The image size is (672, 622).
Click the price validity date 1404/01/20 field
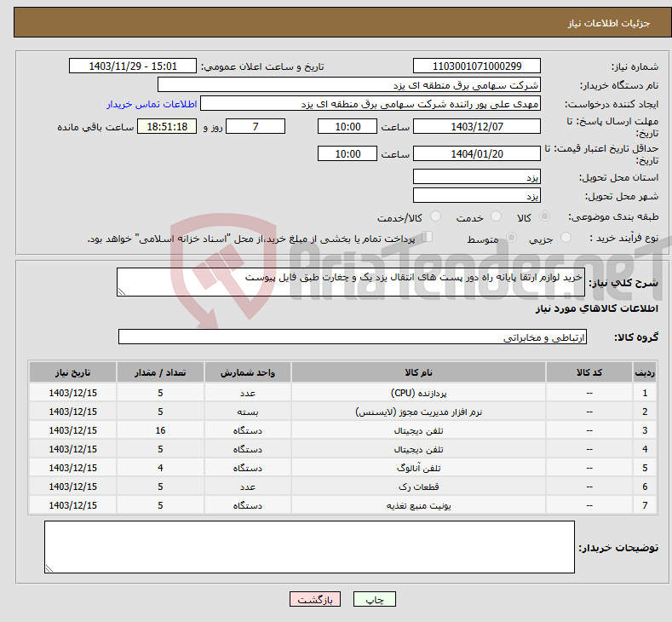[x=477, y=153]
